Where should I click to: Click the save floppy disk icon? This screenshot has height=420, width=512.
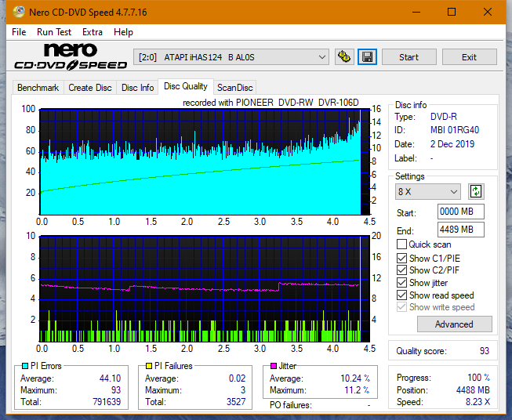point(368,57)
